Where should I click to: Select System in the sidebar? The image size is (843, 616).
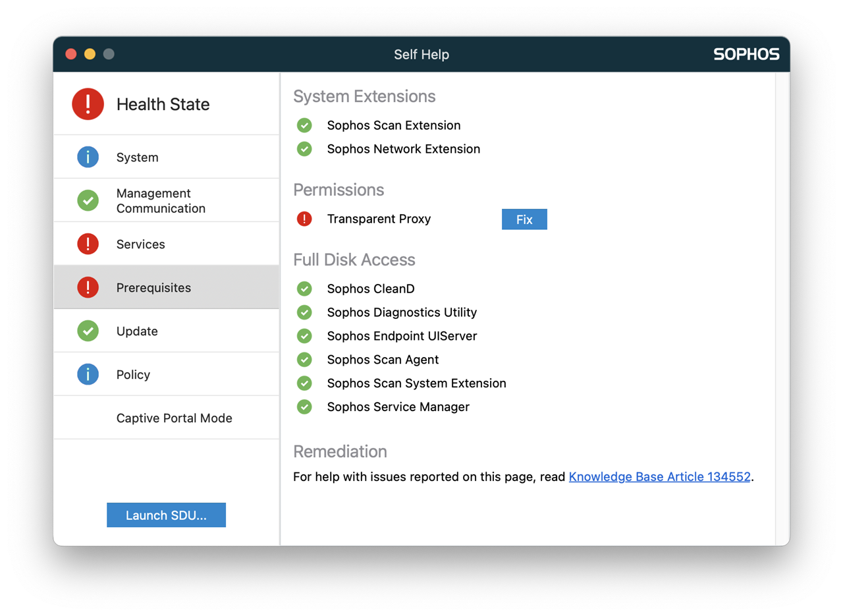[x=166, y=157]
